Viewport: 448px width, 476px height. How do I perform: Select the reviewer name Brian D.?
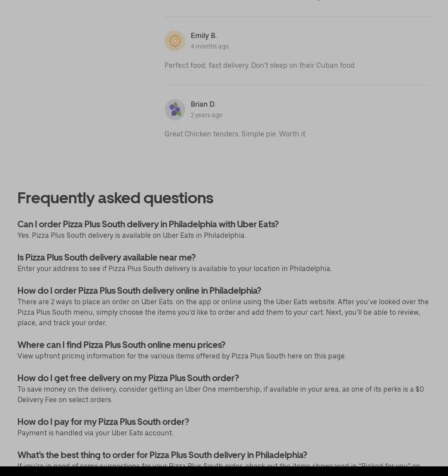(203, 104)
